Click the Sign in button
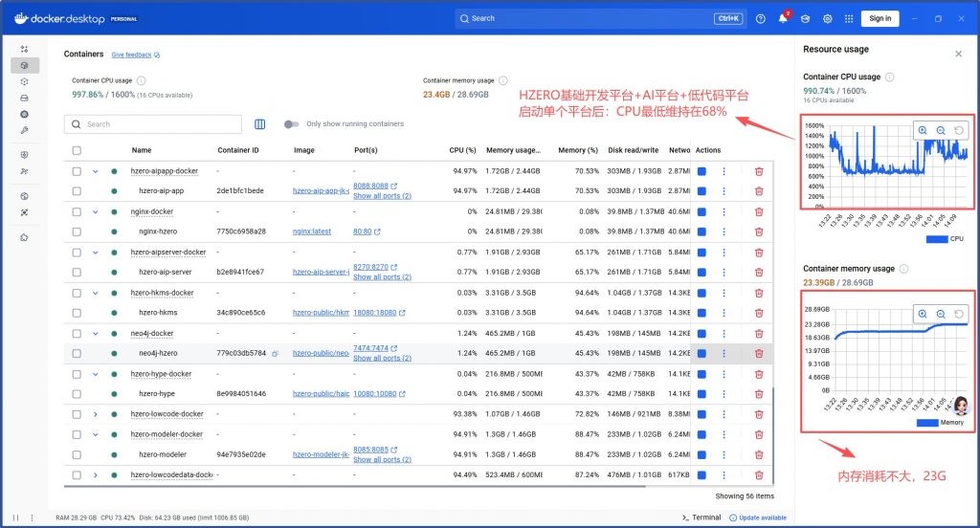The image size is (980, 528). coord(880,18)
